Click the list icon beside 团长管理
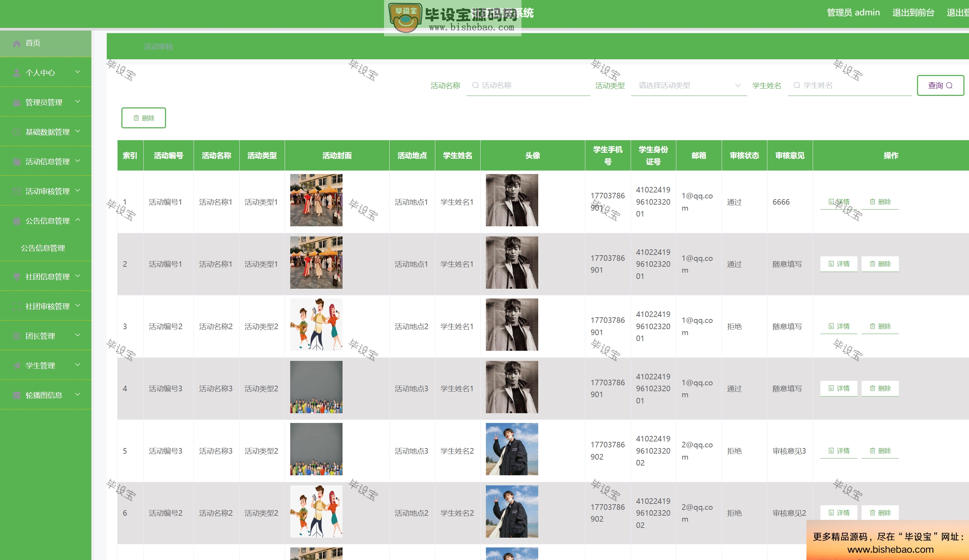This screenshot has width=969, height=560. pos(16,336)
